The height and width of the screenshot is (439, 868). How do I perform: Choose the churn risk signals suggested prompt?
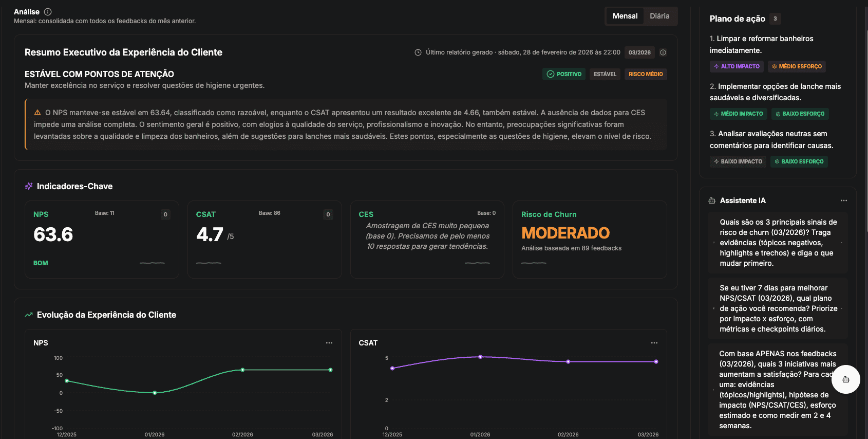[778, 243]
